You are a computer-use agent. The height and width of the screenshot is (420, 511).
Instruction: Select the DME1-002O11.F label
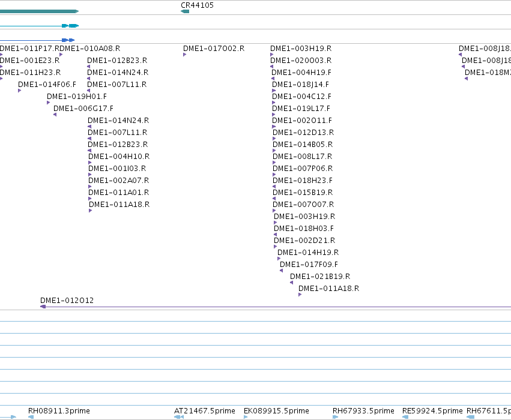pyautogui.click(x=302, y=121)
